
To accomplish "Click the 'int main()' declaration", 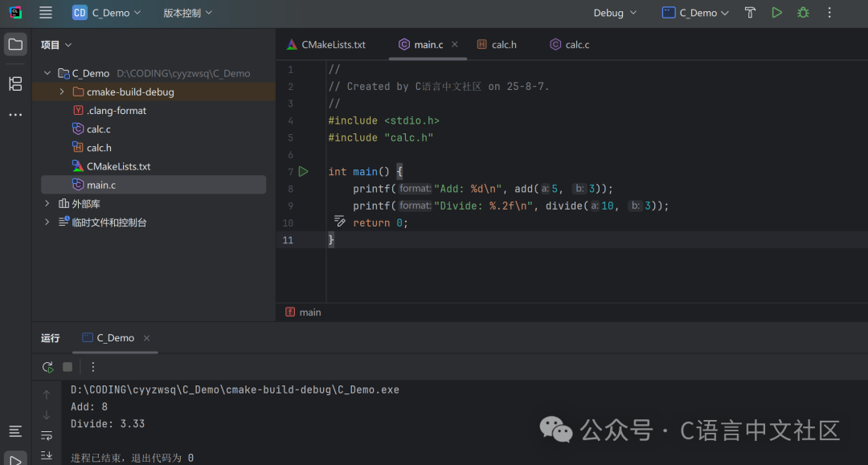I will 358,172.
